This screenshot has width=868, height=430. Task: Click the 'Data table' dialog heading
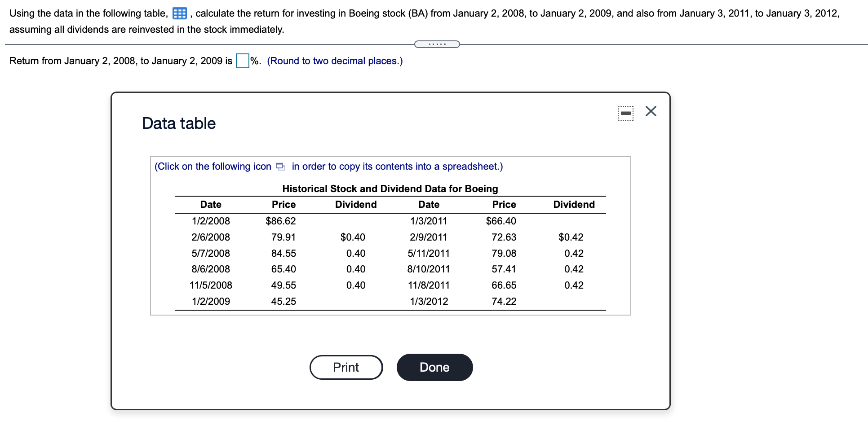pyautogui.click(x=179, y=123)
